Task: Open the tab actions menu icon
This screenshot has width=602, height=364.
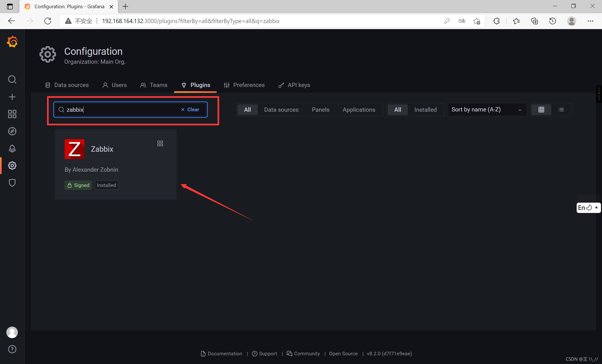Action: [10, 7]
